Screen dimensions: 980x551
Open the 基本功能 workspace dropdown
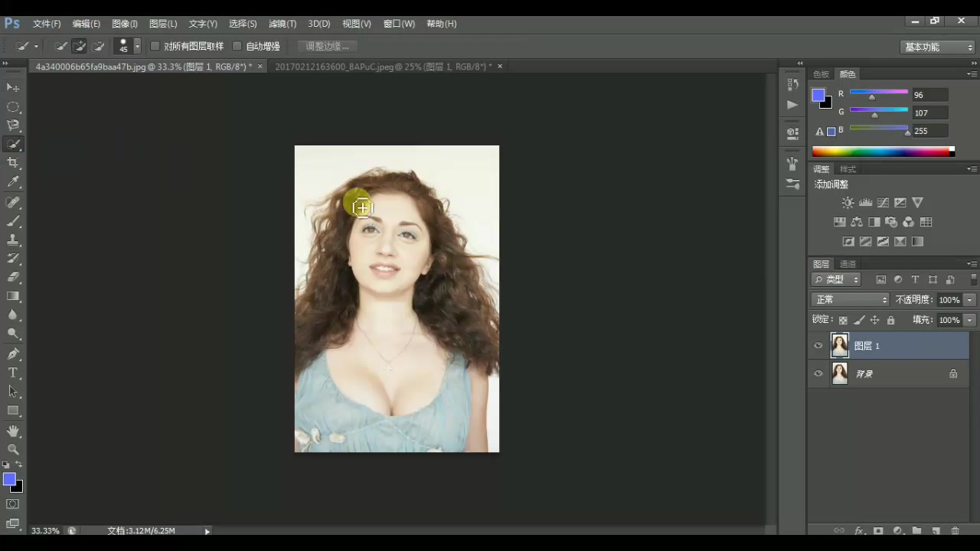click(939, 47)
